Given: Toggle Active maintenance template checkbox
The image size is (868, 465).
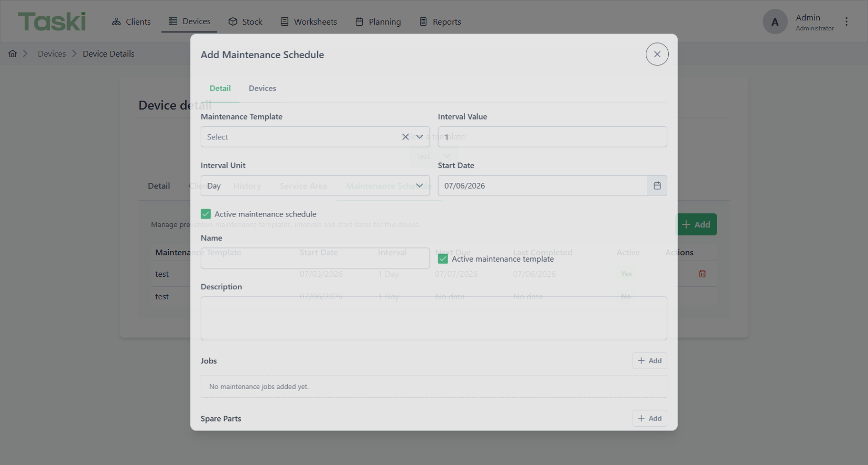Looking at the screenshot, I should 443,258.
